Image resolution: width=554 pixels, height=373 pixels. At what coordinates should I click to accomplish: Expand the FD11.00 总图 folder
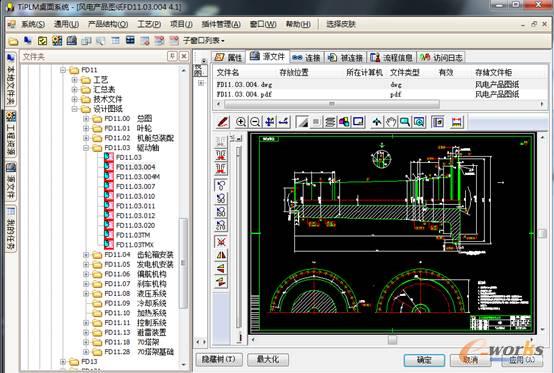86,119
